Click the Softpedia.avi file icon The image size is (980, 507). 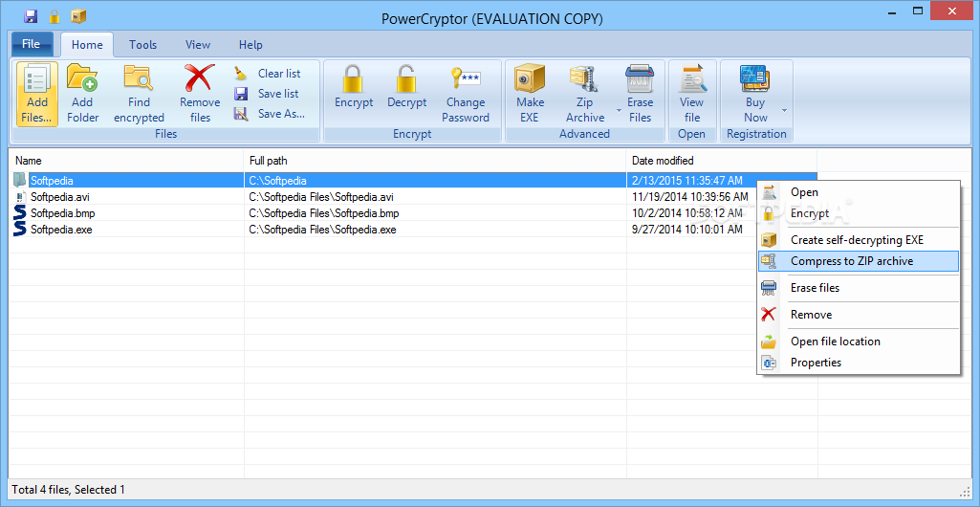point(20,197)
